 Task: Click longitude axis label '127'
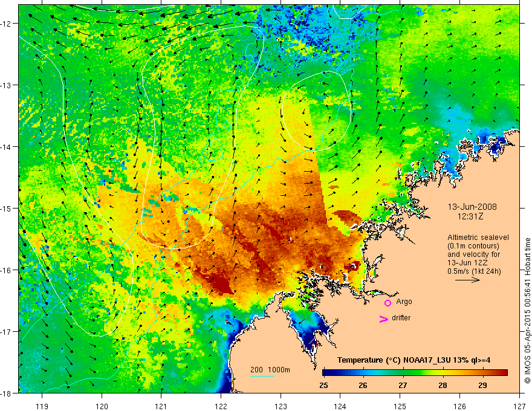pyautogui.click(x=519, y=406)
